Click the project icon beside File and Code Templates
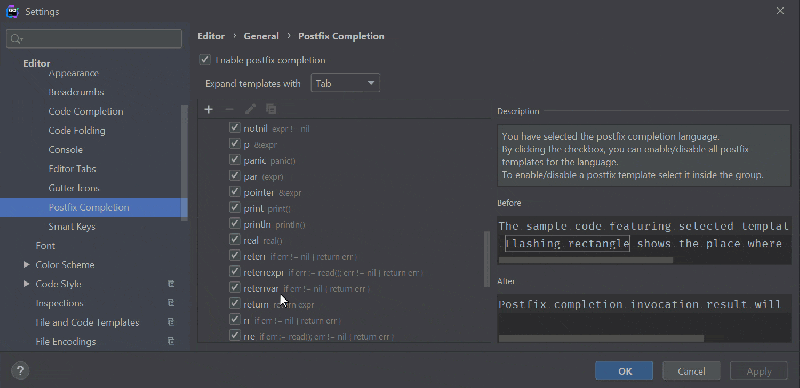 point(171,322)
